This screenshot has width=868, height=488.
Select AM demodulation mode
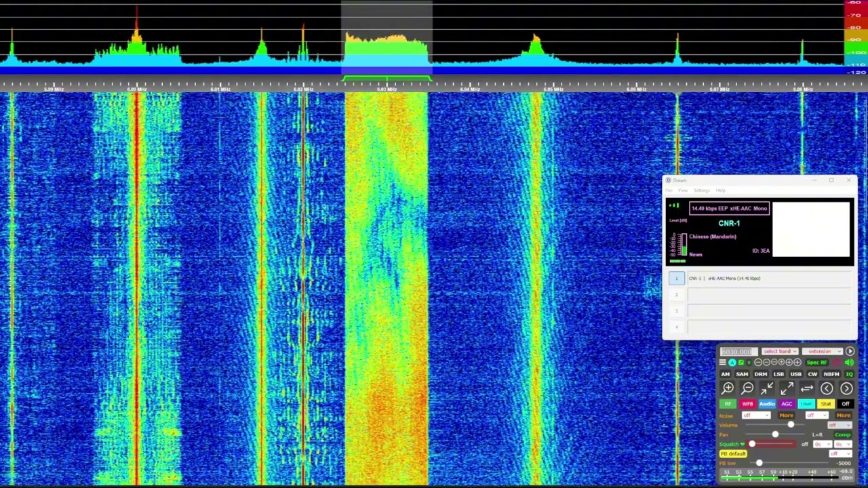726,374
